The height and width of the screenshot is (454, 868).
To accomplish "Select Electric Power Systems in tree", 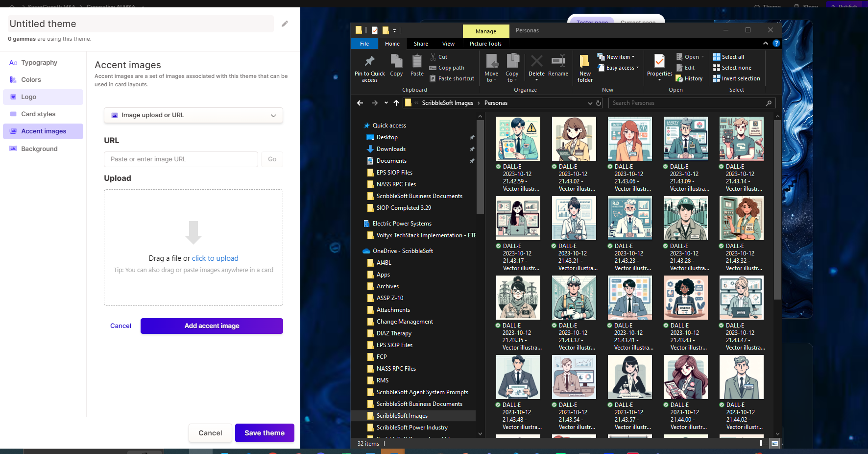I will (402, 224).
